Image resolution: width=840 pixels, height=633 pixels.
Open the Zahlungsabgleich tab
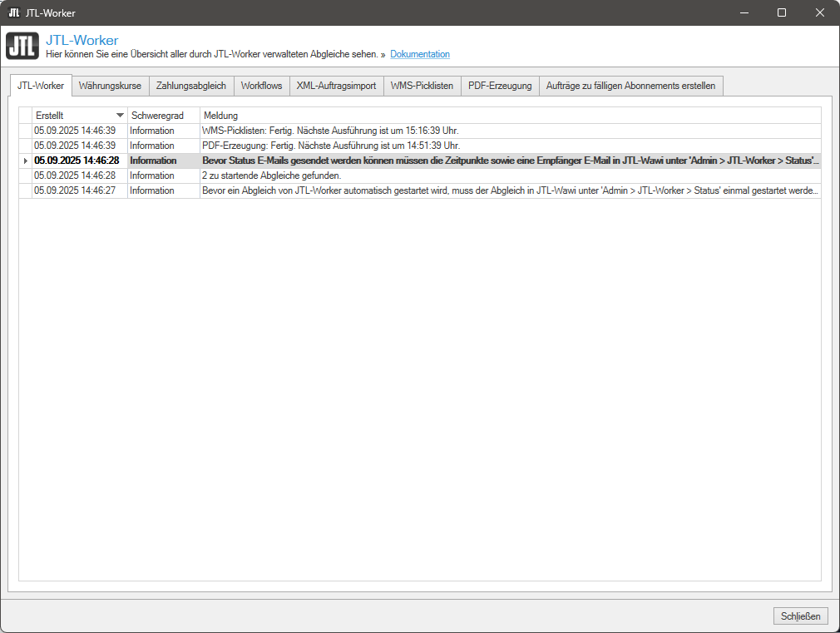[190, 86]
